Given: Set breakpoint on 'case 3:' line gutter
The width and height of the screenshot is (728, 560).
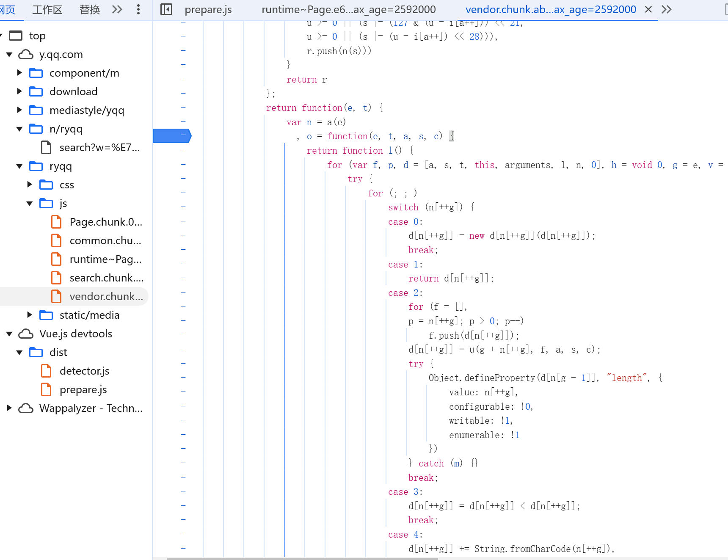Looking at the screenshot, I should point(183,491).
